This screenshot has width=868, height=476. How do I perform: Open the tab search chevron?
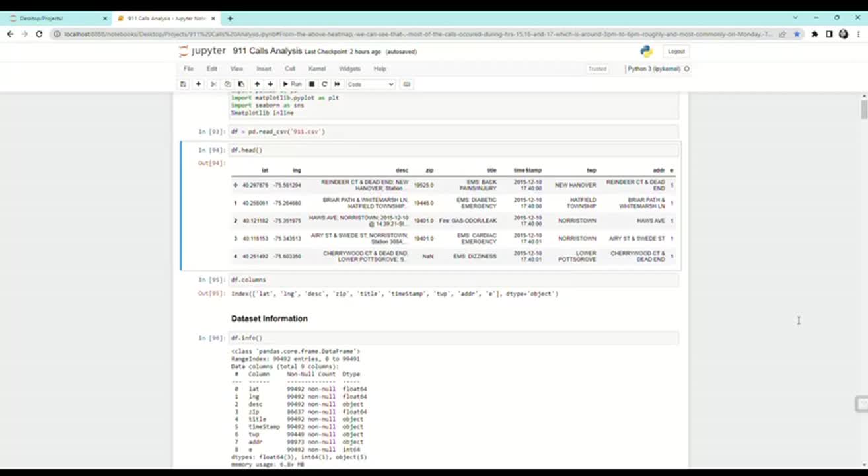pyautogui.click(x=795, y=18)
